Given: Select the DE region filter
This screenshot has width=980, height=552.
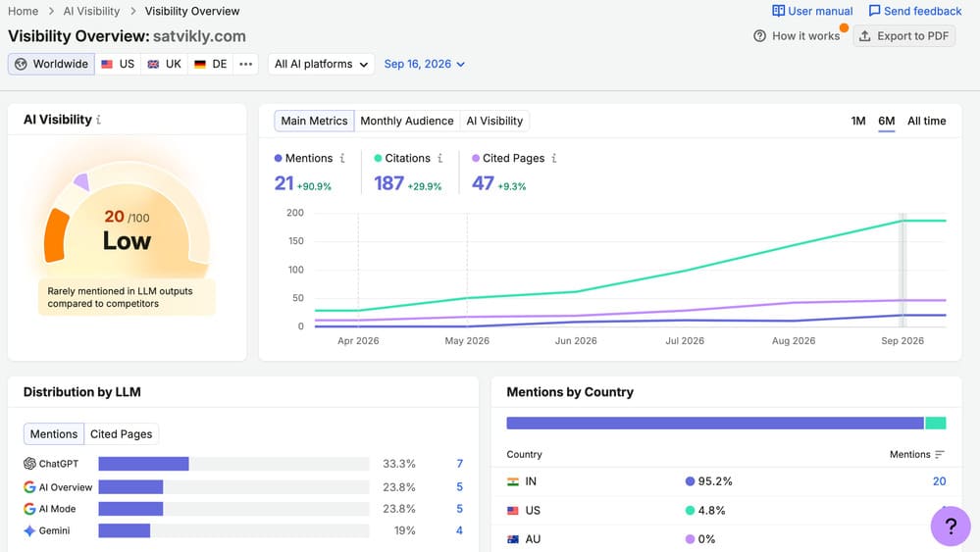Looking at the screenshot, I should point(211,64).
